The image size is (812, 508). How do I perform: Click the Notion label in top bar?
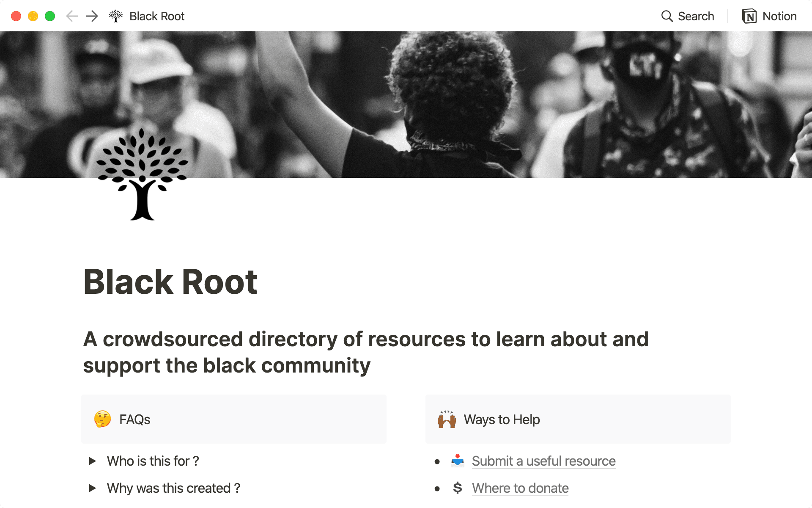tap(779, 16)
